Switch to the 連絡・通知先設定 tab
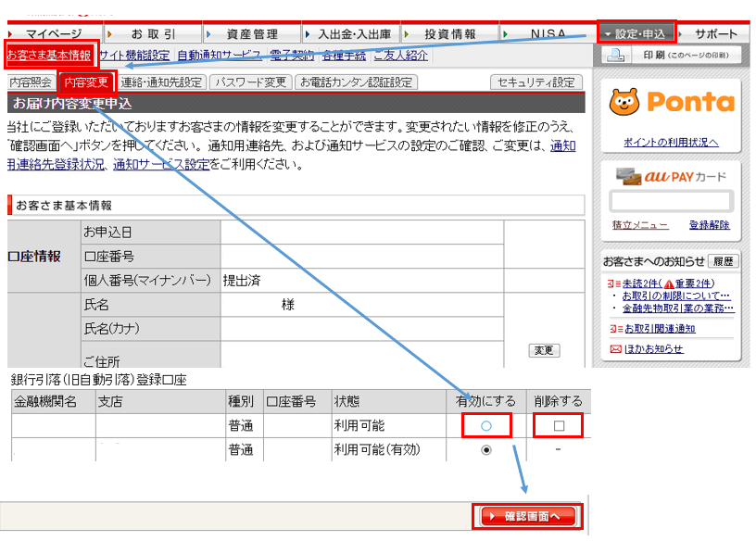Image resolution: width=756 pixels, height=541 pixels. click(x=161, y=82)
